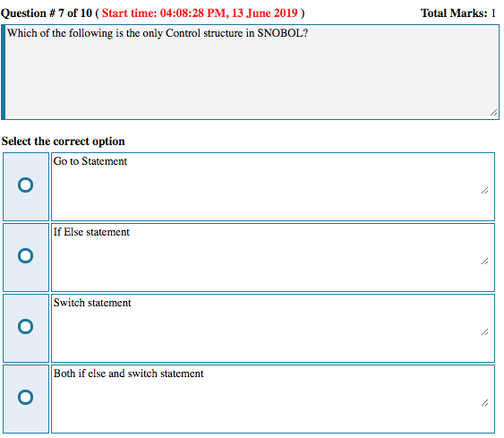Viewport: 504px width, 438px height.
Task: Click resize handle of 'Go to Statement' box
Action: point(485,191)
